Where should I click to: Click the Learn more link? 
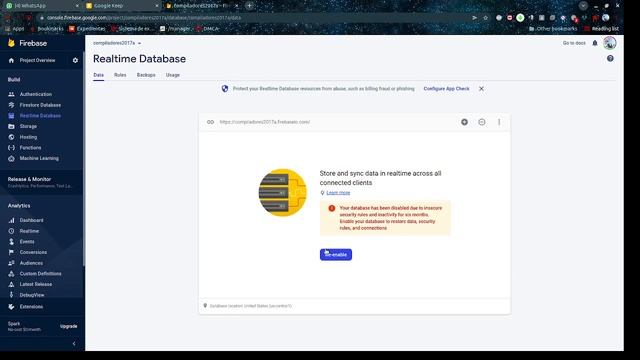coord(338,193)
